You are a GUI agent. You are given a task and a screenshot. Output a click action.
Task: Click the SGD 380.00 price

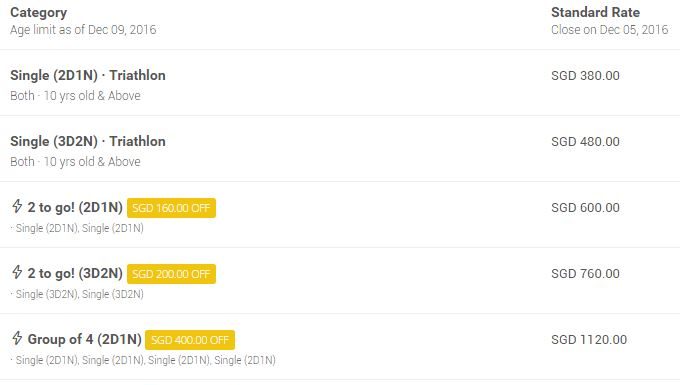(x=585, y=75)
